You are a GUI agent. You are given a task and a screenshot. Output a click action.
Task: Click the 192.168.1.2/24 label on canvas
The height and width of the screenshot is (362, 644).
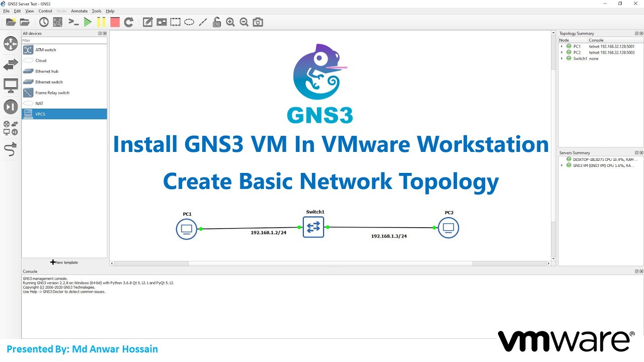[269, 233]
